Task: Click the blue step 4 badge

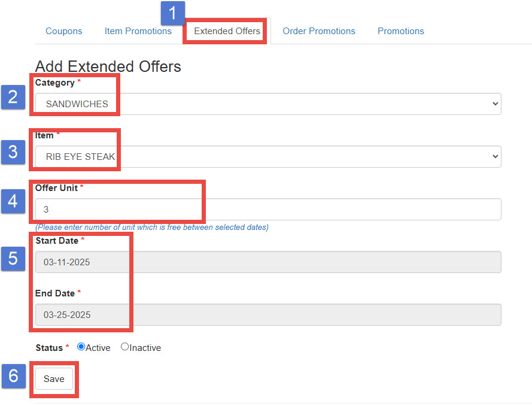Action: (x=13, y=201)
